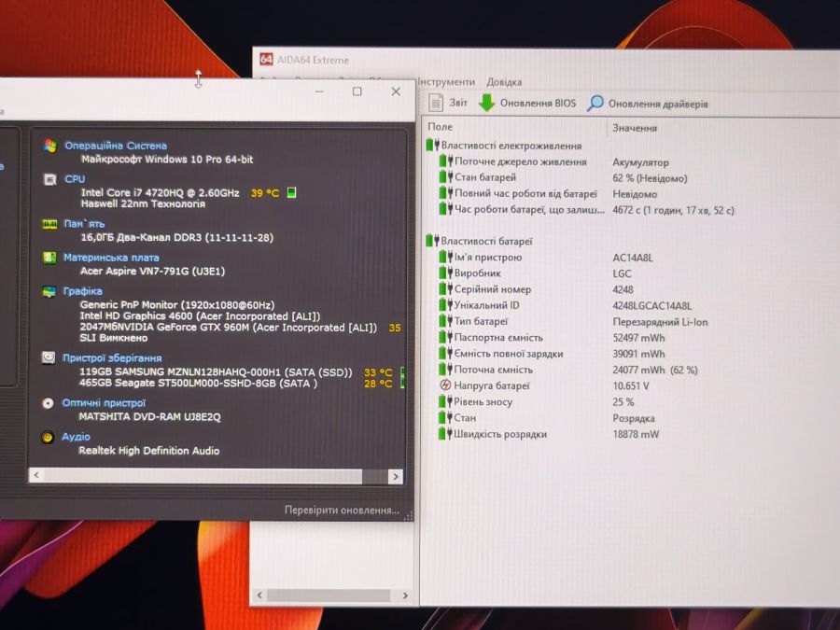Click battery icon beside Тип батареї

[x=446, y=321]
